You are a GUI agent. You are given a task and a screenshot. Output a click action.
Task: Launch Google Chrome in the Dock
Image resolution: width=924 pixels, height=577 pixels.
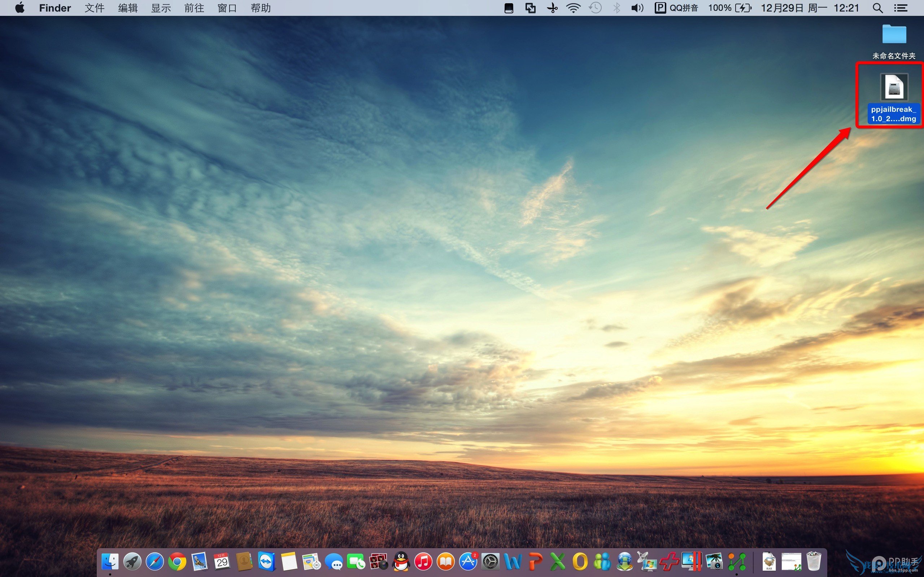coord(178,561)
